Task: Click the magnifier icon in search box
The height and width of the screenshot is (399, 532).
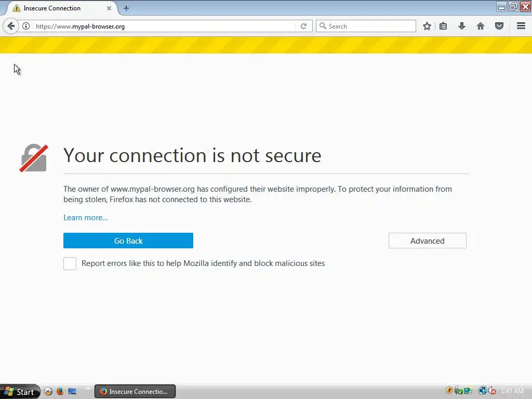Action: click(323, 26)
